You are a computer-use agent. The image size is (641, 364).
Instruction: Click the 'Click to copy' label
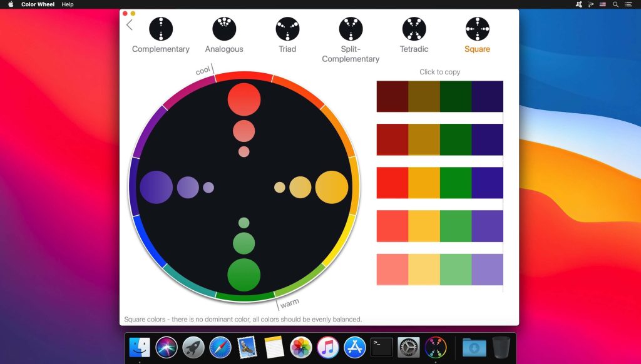(x=440, y=72)
